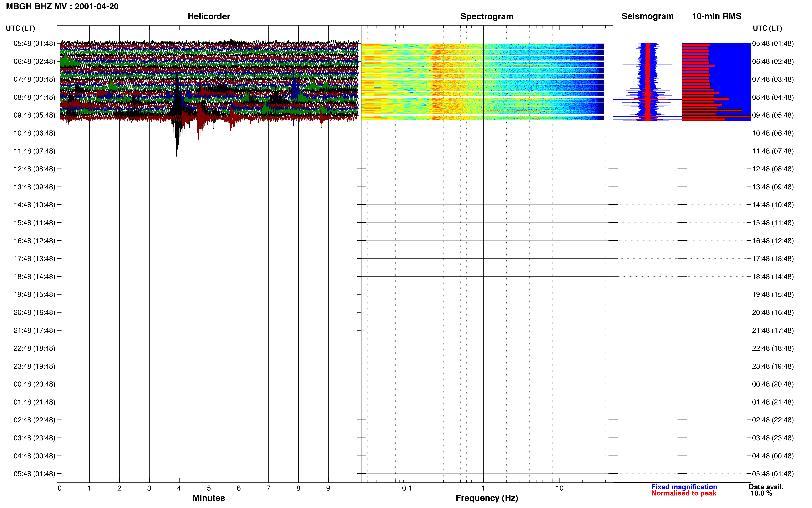
Task: Click left axis label '03:48 (23:48)'
Action: click(34, 438)
